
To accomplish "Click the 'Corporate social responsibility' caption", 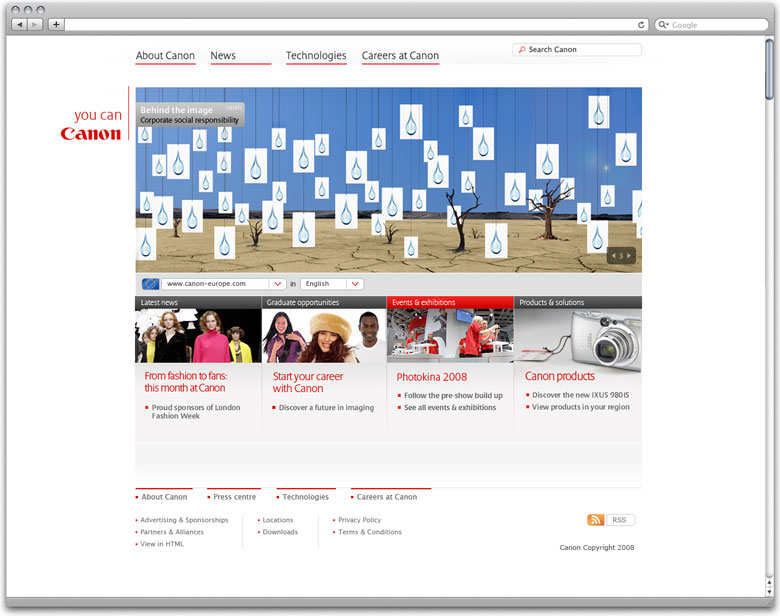I will 189,120.
